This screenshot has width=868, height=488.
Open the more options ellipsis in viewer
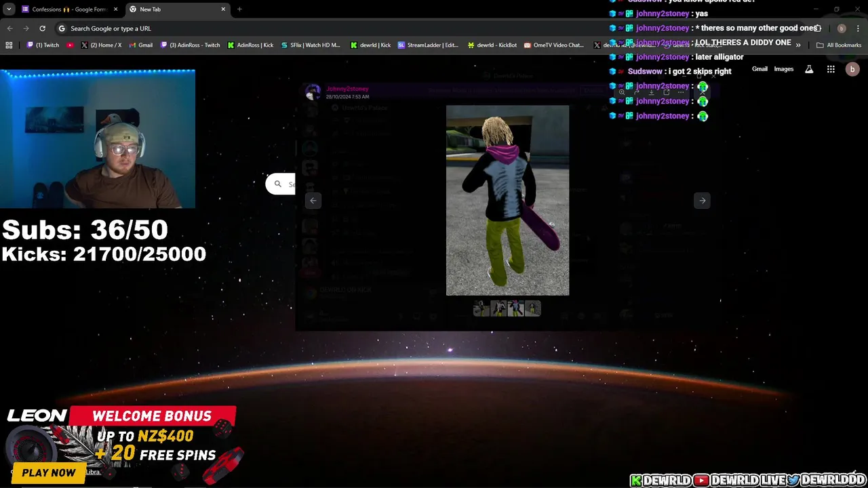[x=681, y=92]
